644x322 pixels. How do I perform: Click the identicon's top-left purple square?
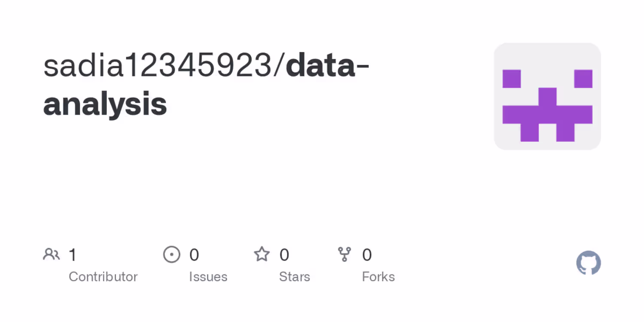point(512,79)
